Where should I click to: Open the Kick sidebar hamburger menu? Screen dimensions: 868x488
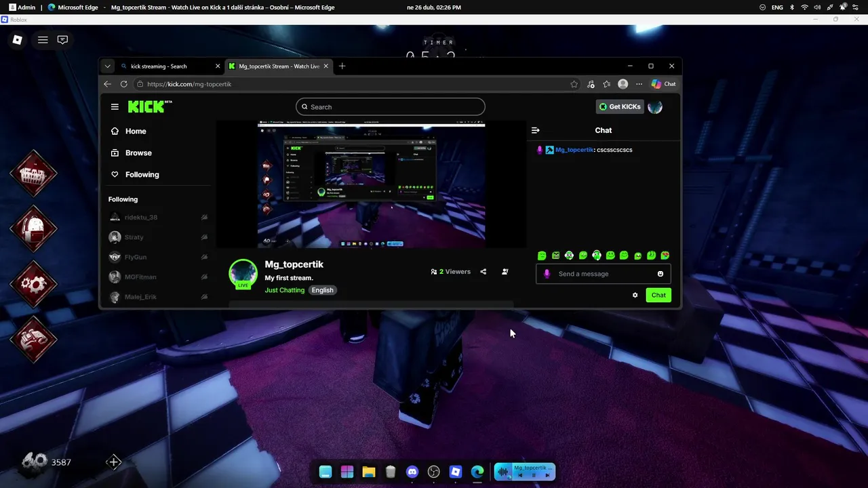[115, 106]
